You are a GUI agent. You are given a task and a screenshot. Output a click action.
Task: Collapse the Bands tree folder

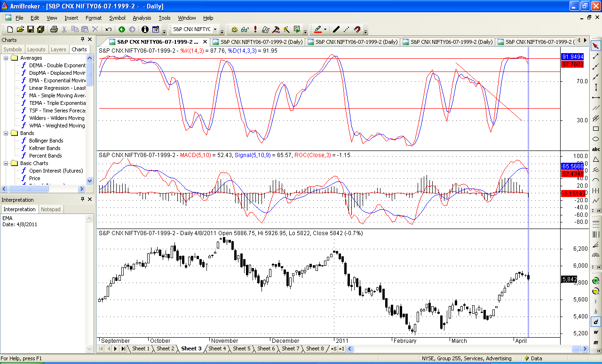(x=6, y=133)
